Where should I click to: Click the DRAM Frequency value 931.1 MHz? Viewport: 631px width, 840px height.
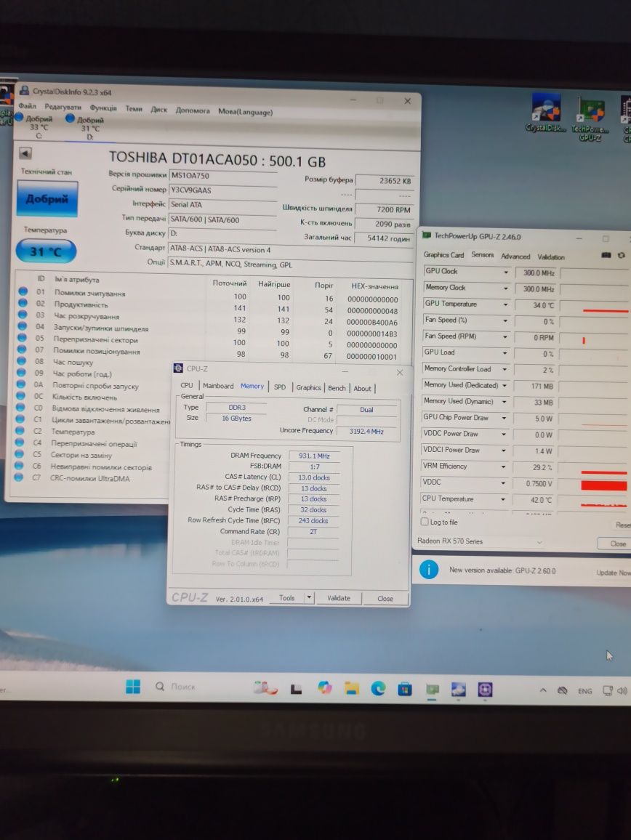tap(314, 456)
